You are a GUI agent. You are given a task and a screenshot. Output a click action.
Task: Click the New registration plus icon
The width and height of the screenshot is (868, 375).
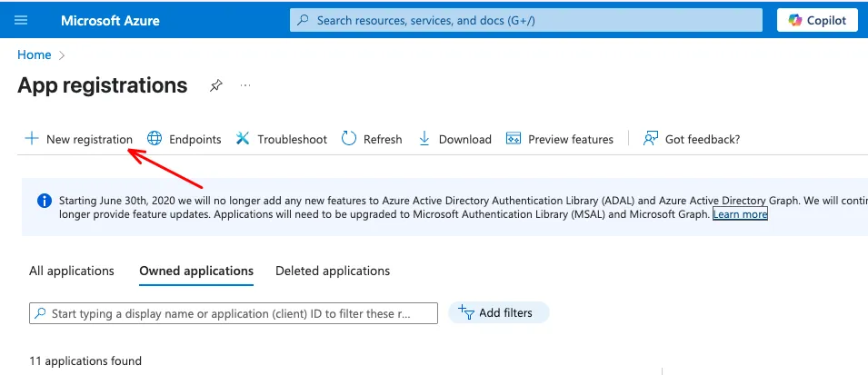[x=32, y=139]
